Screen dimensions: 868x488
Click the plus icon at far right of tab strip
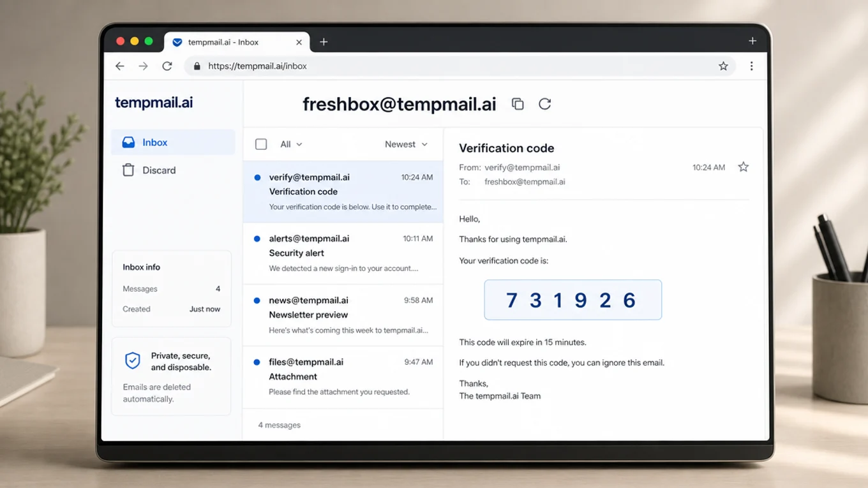point(752,41)
